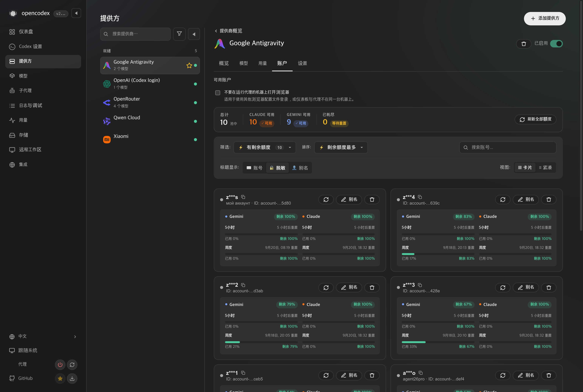Go back to 提供商概览
This screenshot has height=392, width=583.
coord(228,31)
